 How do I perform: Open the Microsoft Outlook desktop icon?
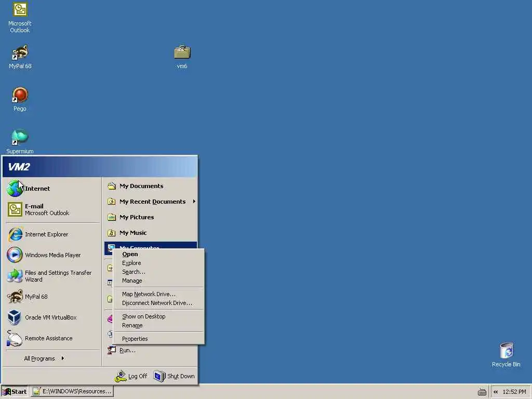(x=20, y=17)
